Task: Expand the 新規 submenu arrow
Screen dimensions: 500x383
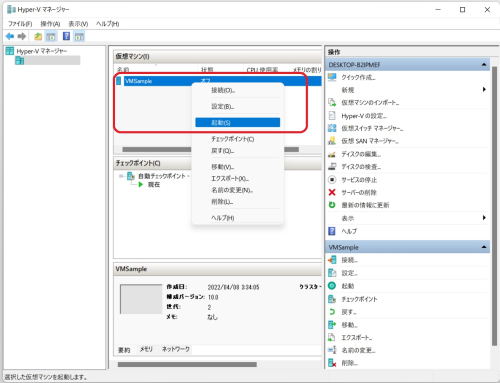Action: coord(484,89)
